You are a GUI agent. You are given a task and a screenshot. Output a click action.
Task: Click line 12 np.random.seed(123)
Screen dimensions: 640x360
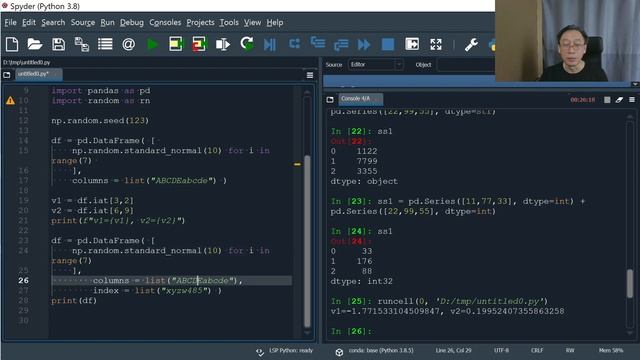pyautogui.click(x=100, y=121)
